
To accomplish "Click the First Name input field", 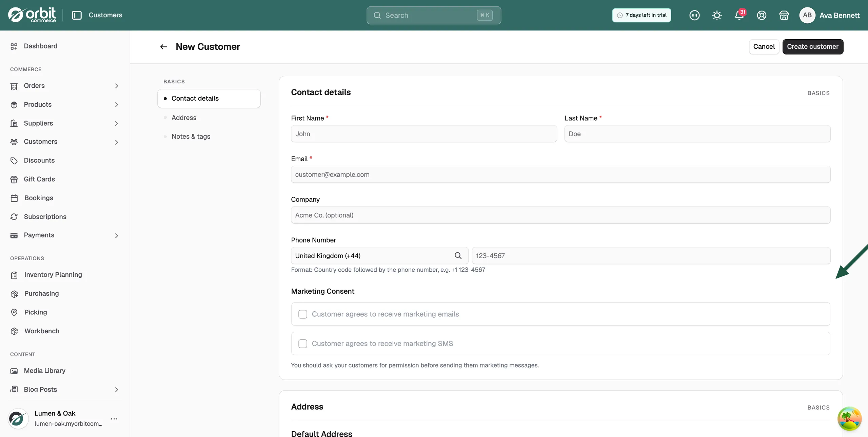I will click(x=424, y=134).
